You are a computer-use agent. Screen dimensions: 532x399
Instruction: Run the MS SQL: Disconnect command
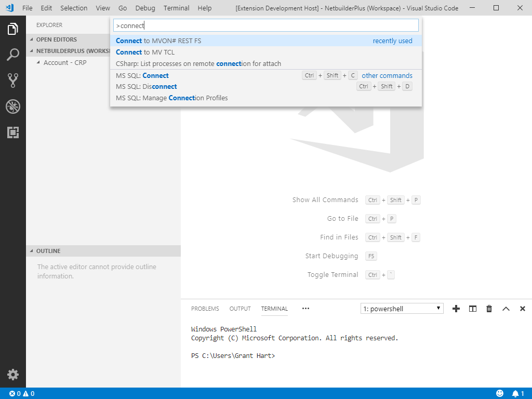tap(265, 87)
